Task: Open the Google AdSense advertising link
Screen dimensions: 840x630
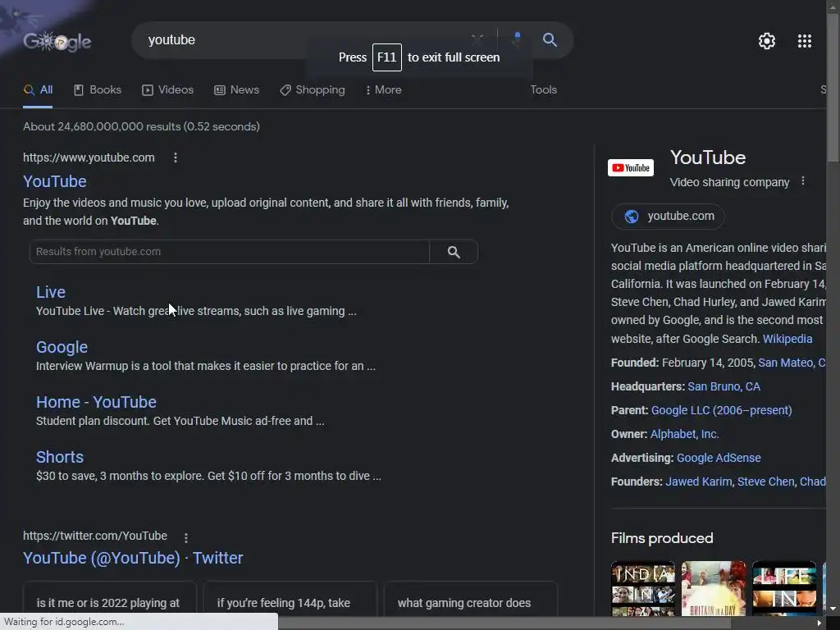Action: tap(719, 458)
